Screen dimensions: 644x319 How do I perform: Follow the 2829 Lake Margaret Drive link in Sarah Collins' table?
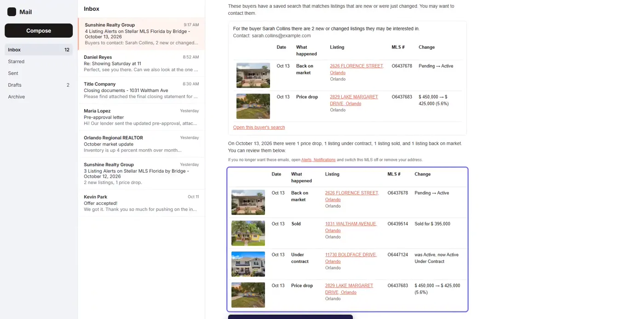[354, 100]
